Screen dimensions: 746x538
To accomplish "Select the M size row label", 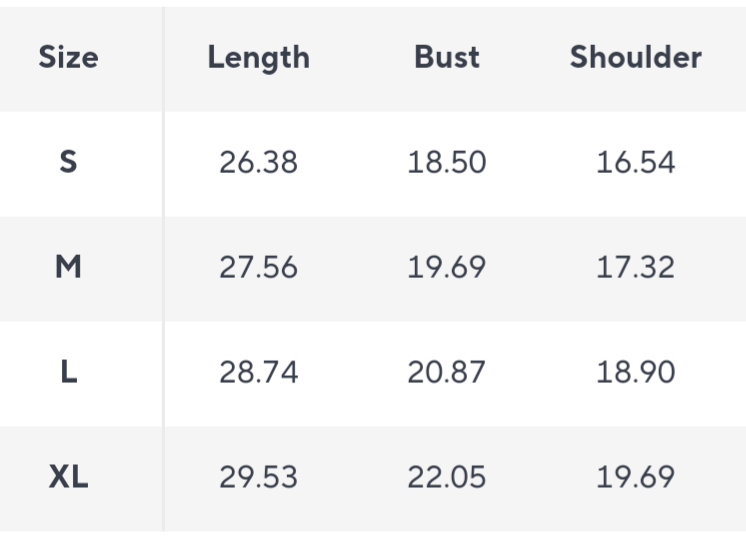I will point(67,267).
